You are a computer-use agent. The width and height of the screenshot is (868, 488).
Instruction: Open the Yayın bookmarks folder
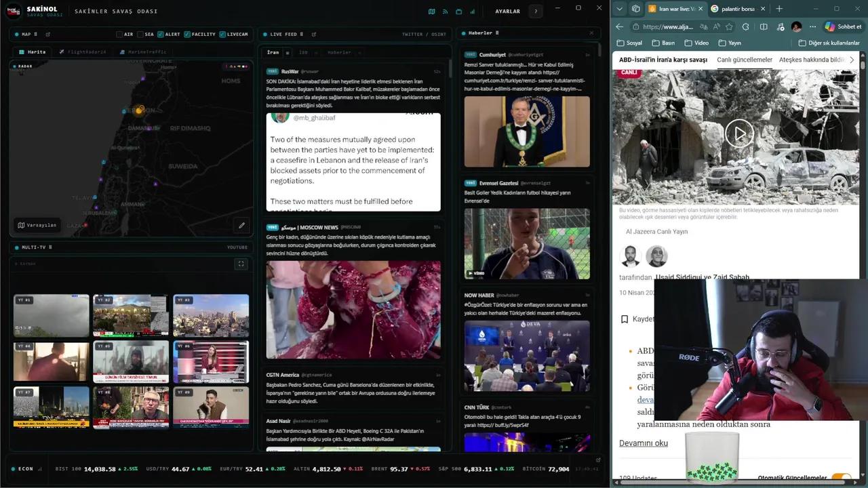[x=730, y=43]
